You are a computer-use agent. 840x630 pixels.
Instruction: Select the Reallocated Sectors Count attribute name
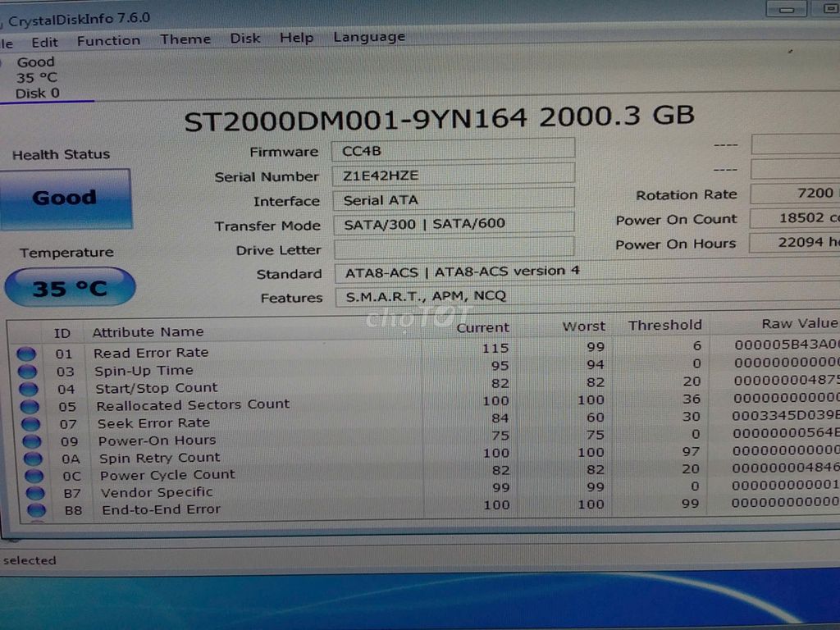[x=193, y=405]
